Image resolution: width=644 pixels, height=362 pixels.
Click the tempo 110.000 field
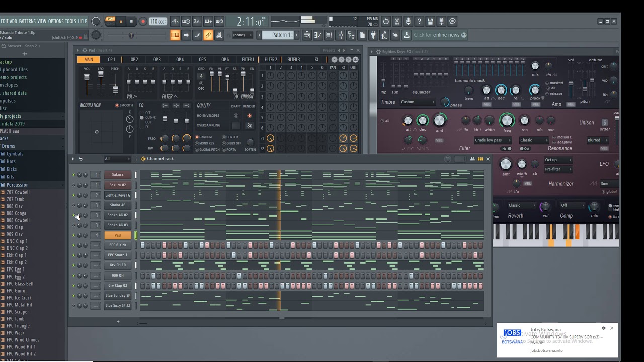(157, 22)
